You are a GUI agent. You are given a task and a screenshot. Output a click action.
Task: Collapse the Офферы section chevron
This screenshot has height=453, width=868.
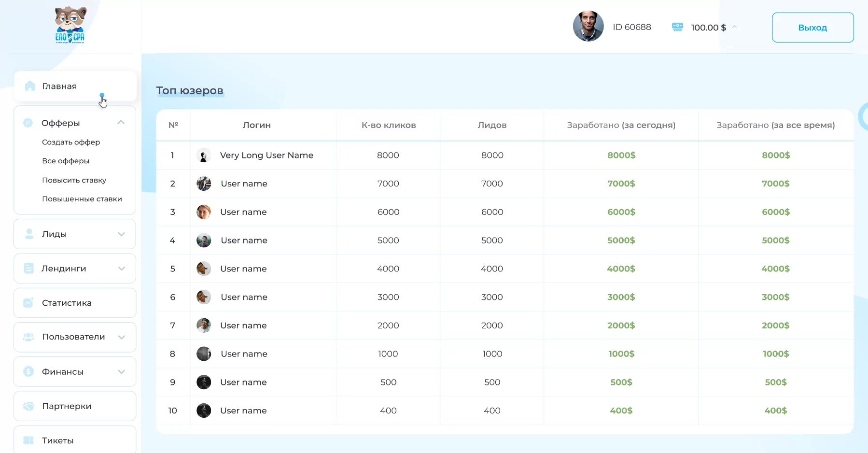point(121,123)
